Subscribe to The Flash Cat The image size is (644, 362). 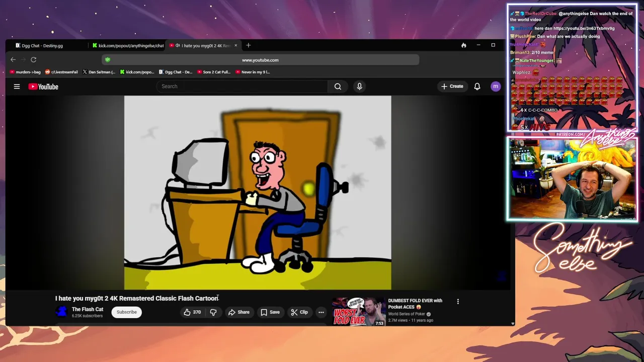click(x=127, y=312)
